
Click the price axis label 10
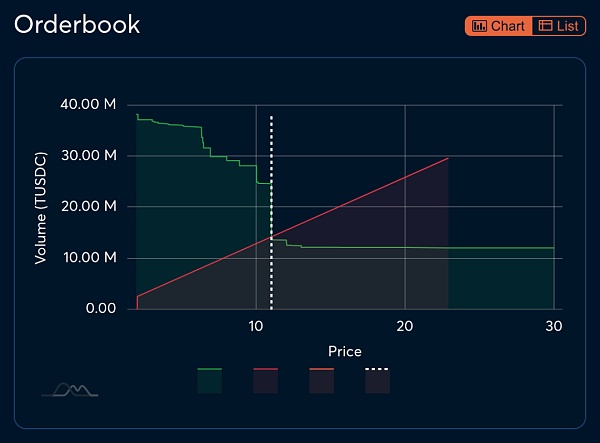click(x=255, y=327)
